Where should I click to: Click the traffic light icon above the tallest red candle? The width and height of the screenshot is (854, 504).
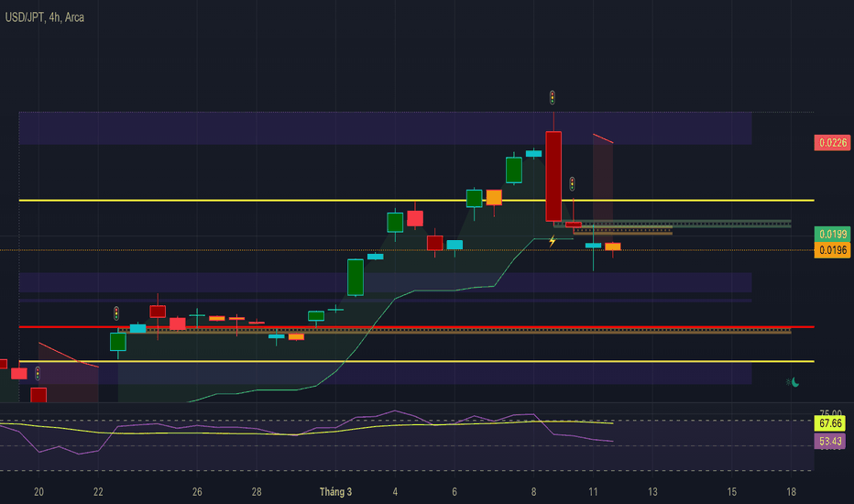pos(553,96)
